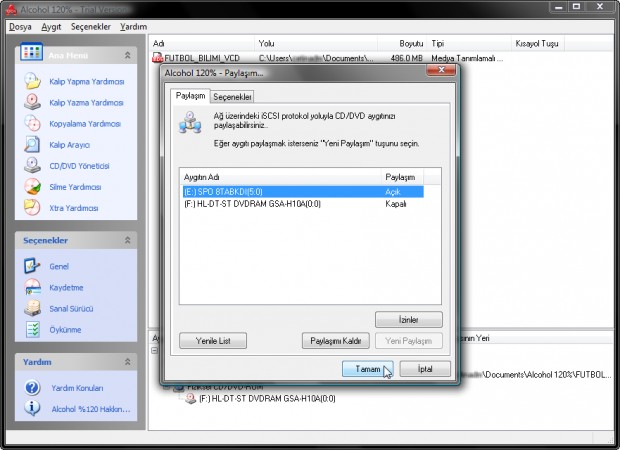Screen dimensions: 620x450
Task: Click the Ana Menü panel icon
Action: (31, 53)
